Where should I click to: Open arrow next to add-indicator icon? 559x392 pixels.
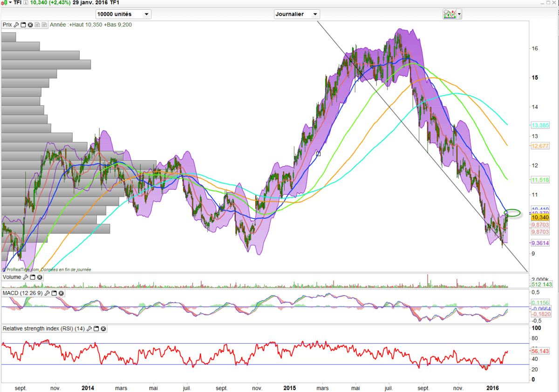coord(460,14)
